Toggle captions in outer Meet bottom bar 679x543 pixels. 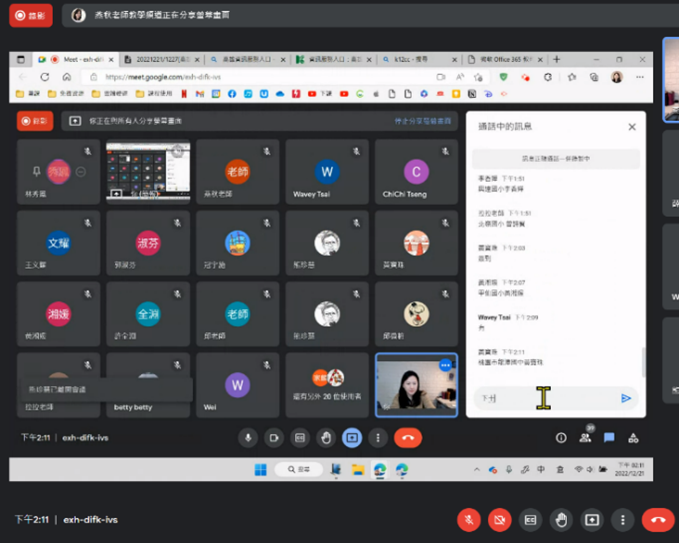click(530, 520)
